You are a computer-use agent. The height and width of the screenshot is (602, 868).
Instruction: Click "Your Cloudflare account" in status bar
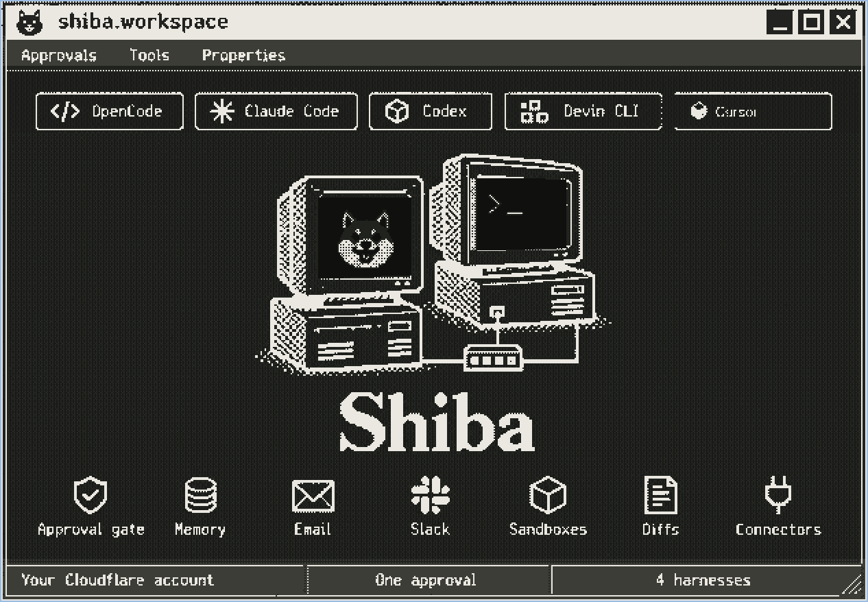[x=117, y=580]
